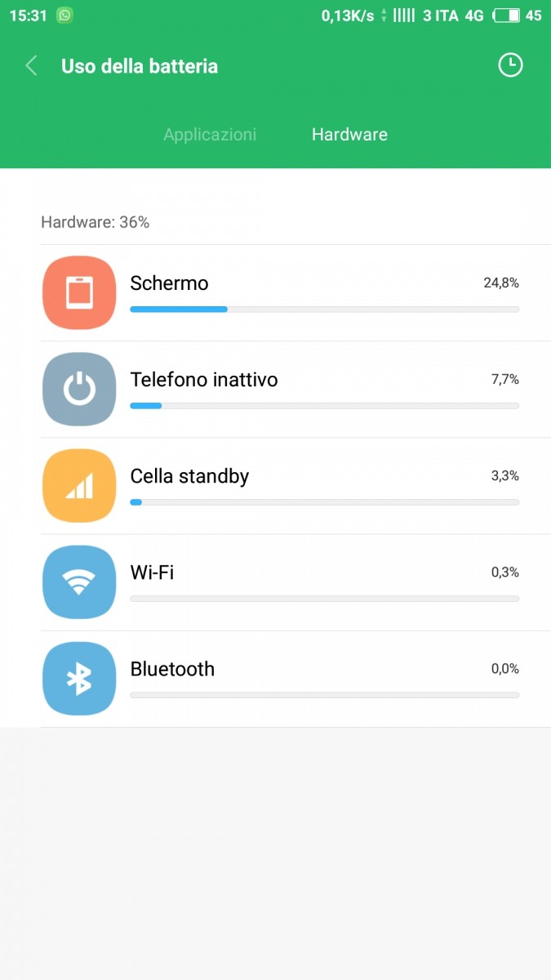Viewport: 551px width, 980px height.
Task: Tap the Telefono inattivo power icon
Action: click(x=79, y=389)
